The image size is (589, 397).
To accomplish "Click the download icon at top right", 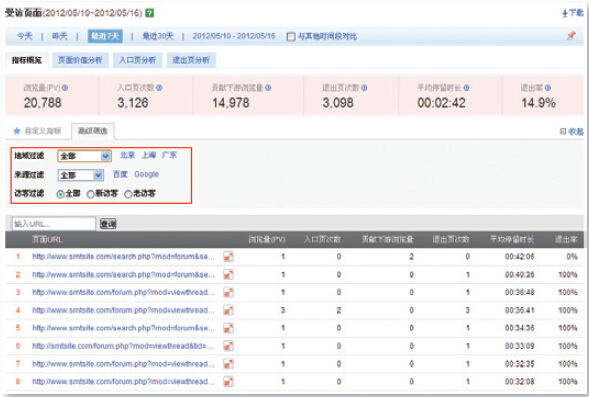I will [x=565, y=13].
